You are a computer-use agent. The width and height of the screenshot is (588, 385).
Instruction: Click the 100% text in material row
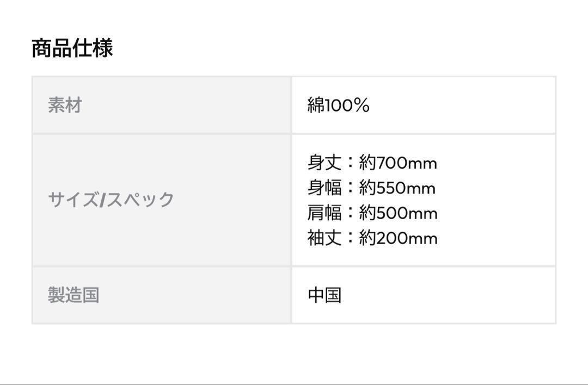(x=347, y=105)
